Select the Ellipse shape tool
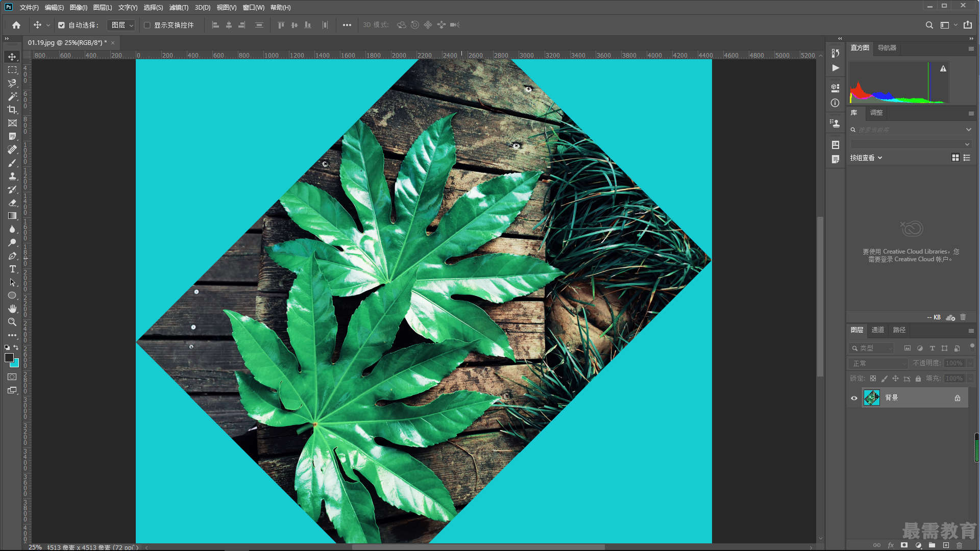The image size is (980, 551). tap(12, 295)
